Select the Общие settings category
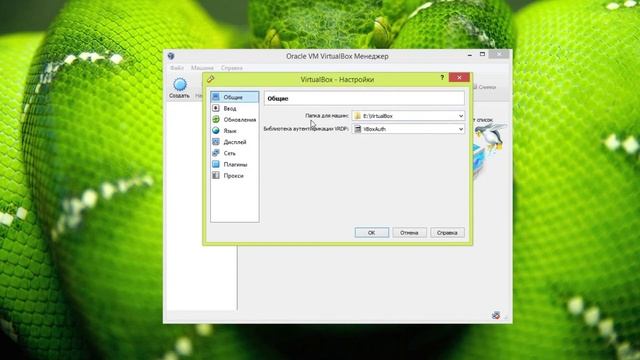 click(234, 97)
